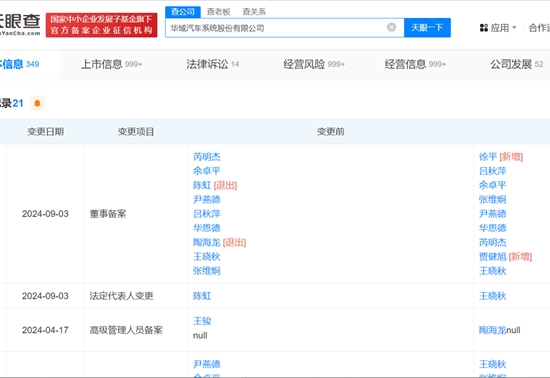Image resolution: width=550 pixels, height=378 pixels.
Task: Open 陈虹 in legal representative change row
Action: point(202,296)
